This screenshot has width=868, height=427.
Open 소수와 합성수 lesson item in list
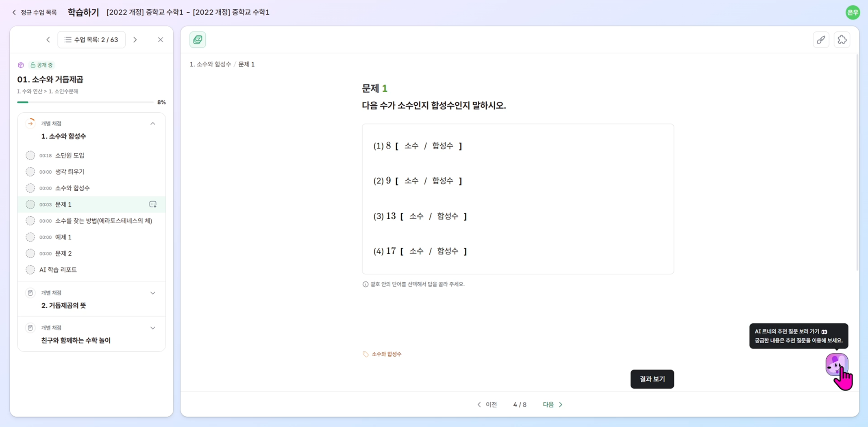coord(91,188)
